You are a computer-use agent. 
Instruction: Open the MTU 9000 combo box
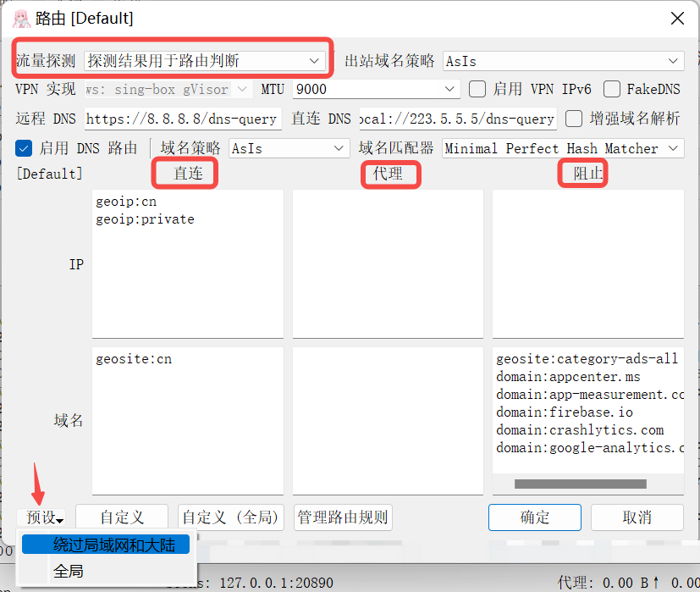[x=375, y=89]
